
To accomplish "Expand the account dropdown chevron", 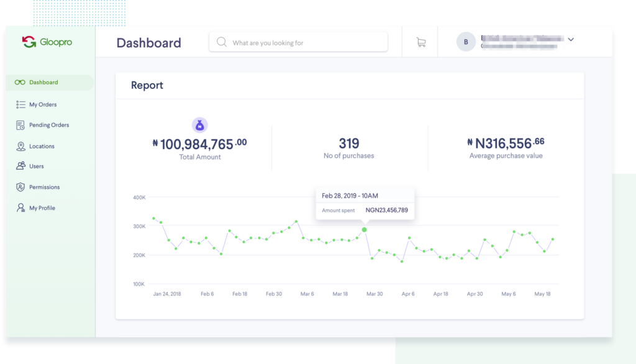I will coord(571,40).
